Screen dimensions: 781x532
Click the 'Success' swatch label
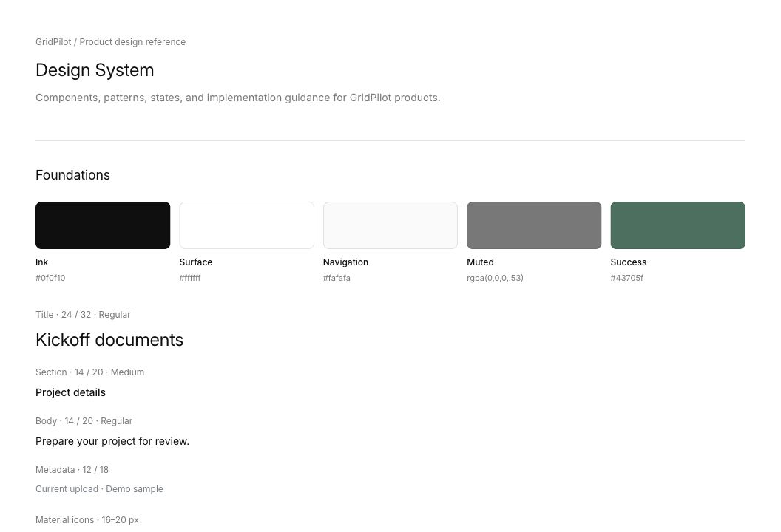pos(629,262)
